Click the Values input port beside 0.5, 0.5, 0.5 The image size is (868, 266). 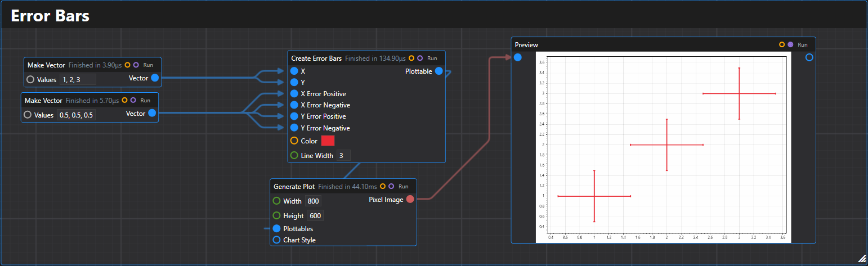28,115
